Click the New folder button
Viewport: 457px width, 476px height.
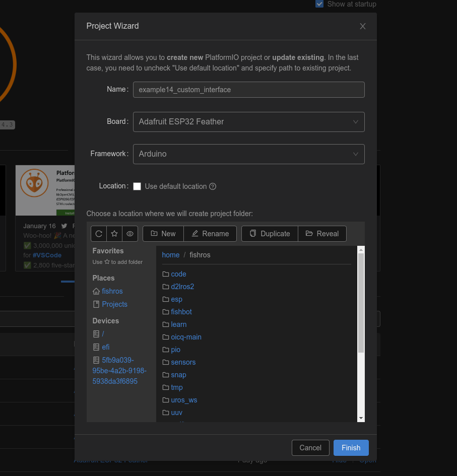coord(163,234)
